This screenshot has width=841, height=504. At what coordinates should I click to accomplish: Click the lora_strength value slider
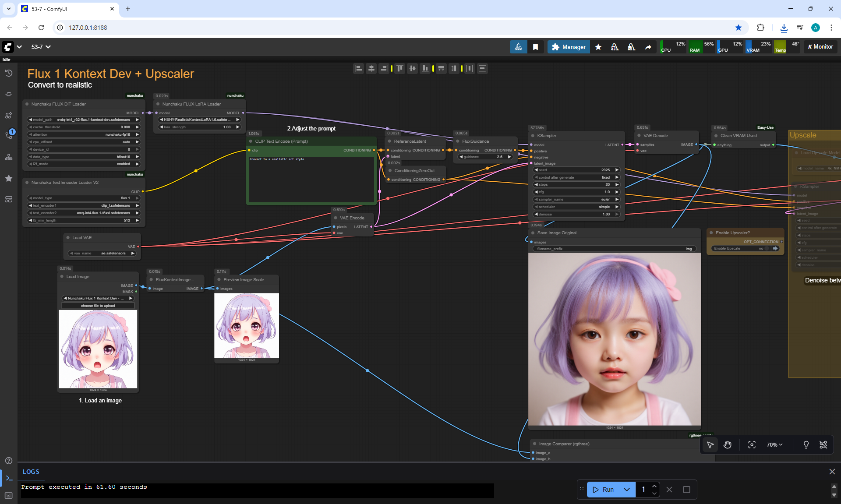199,127
